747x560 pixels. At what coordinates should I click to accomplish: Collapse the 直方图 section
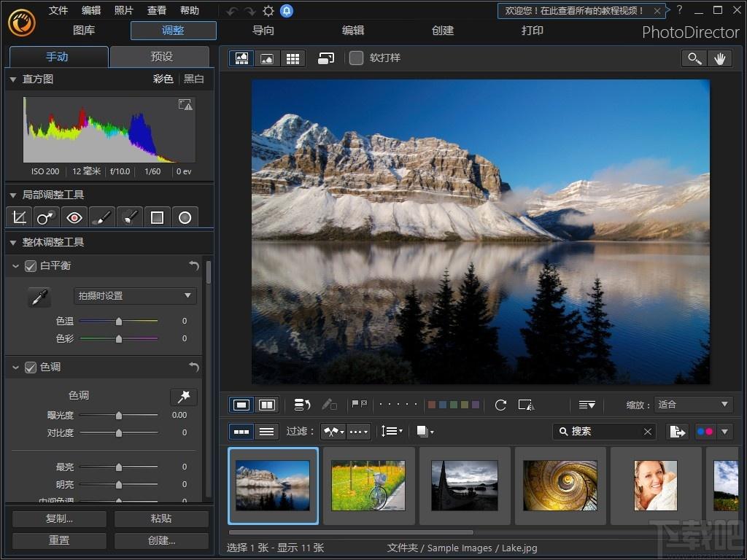point(13,79)
